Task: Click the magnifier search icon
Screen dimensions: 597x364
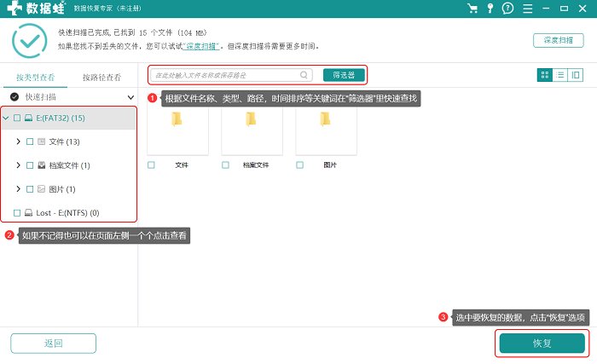Action: 304,75
